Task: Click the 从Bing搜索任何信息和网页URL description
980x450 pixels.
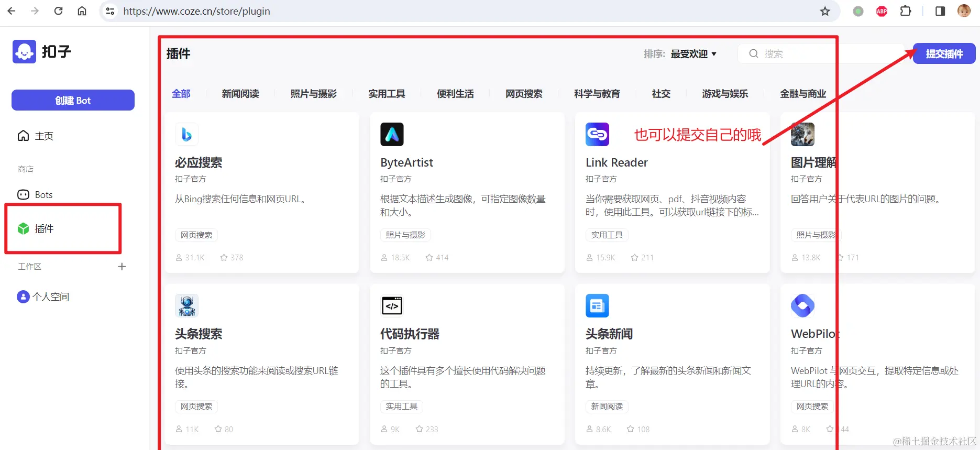Action: coord(240,199)
